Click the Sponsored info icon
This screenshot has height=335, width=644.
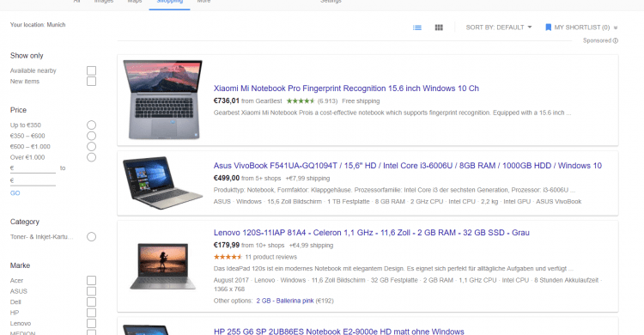pyautogui.click(x=616, y=40)
